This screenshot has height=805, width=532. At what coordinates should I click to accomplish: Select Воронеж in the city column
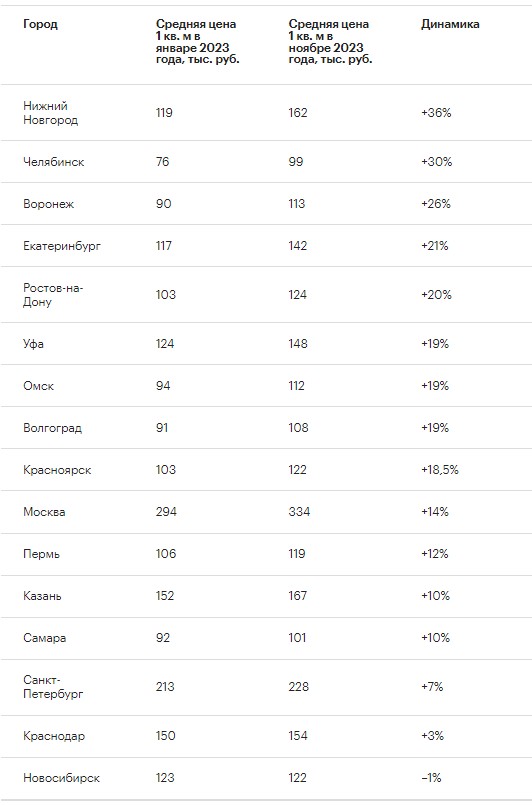click(x=48, y=204)
